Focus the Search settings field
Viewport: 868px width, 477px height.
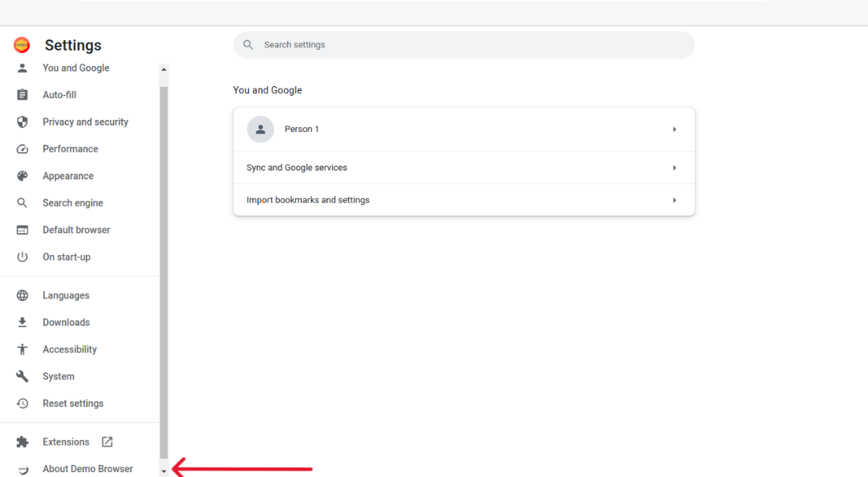(464, 45)
